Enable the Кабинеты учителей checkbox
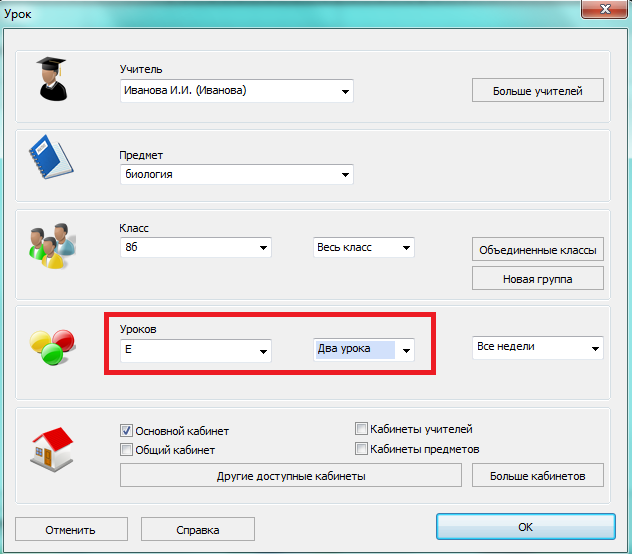 click(x=361, y=429)
